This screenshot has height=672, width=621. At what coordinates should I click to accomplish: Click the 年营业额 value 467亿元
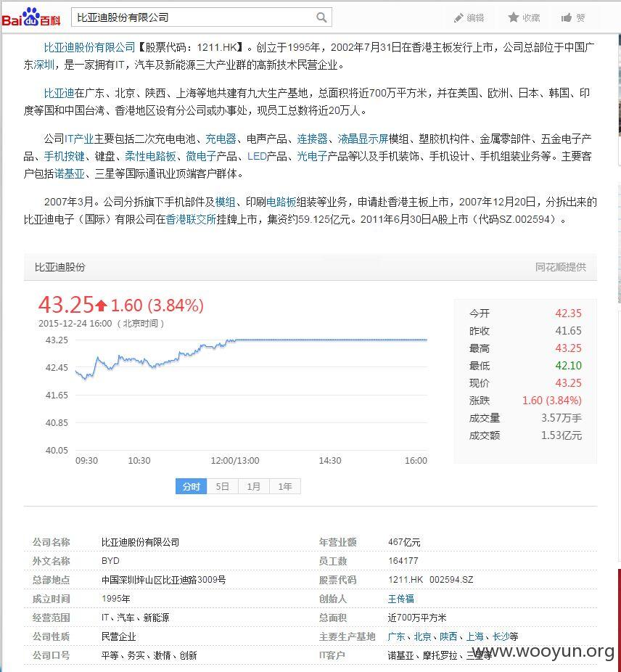(x=404, y=542)
